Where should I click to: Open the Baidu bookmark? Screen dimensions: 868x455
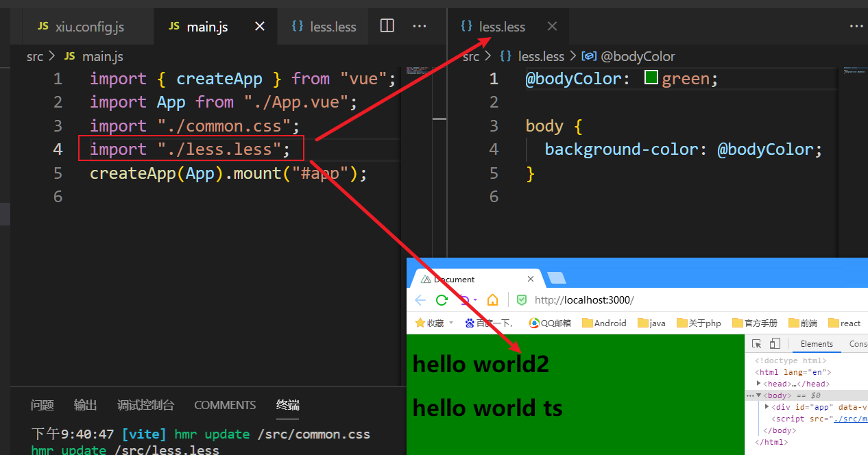tap(489, 323)
